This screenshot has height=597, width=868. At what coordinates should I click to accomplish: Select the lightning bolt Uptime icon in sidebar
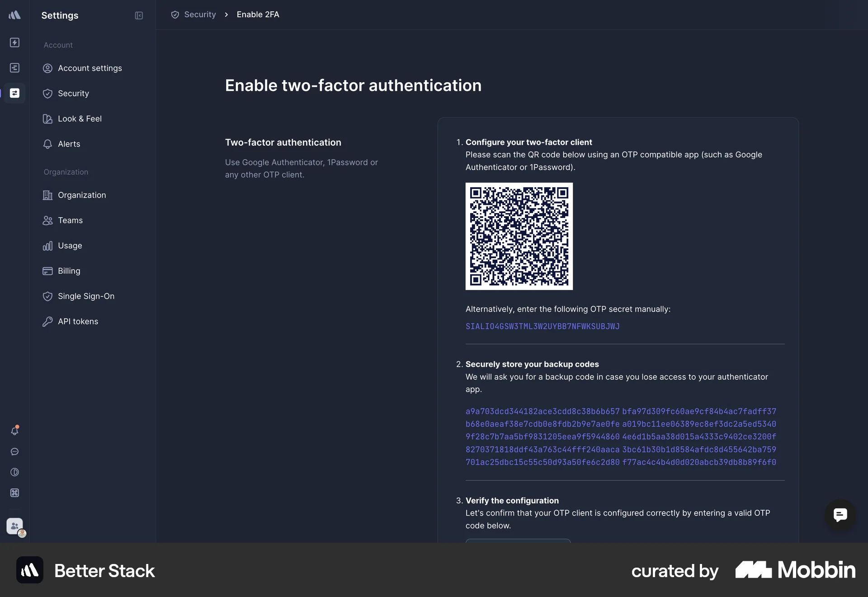pyautogui.click(x=15, y=43)
